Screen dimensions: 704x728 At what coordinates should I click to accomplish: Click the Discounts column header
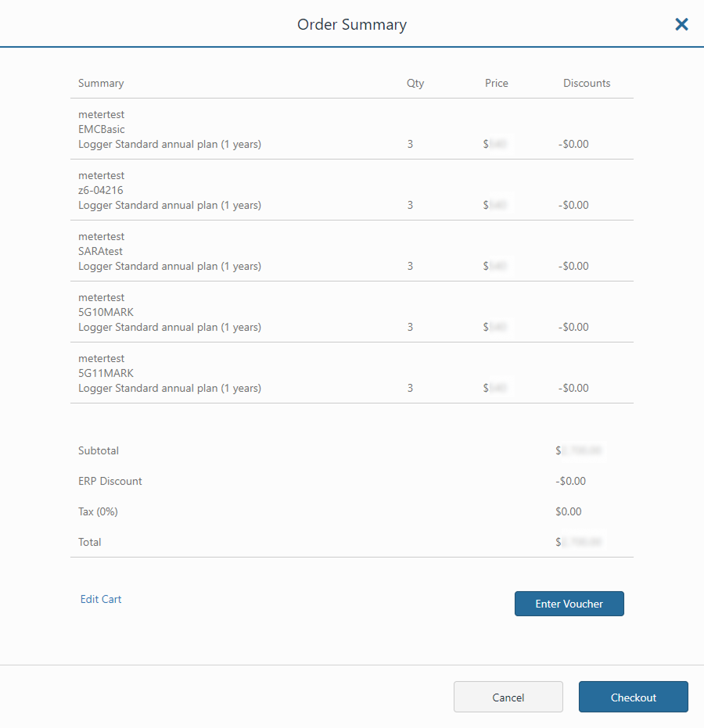pyautogui.click(x=587, y=83)
